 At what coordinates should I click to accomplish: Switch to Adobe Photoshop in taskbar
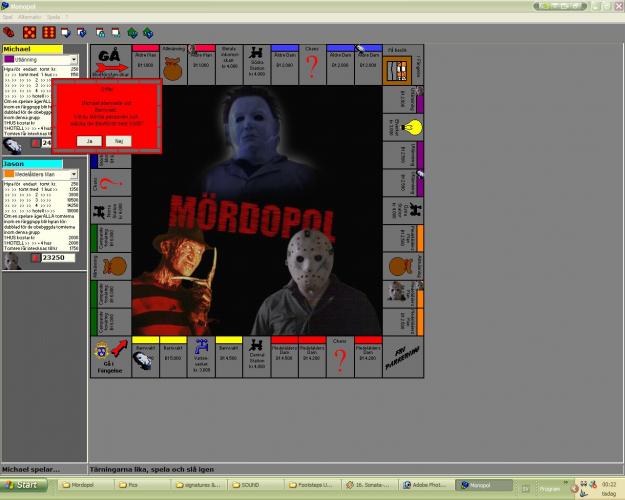coord(427,485)
